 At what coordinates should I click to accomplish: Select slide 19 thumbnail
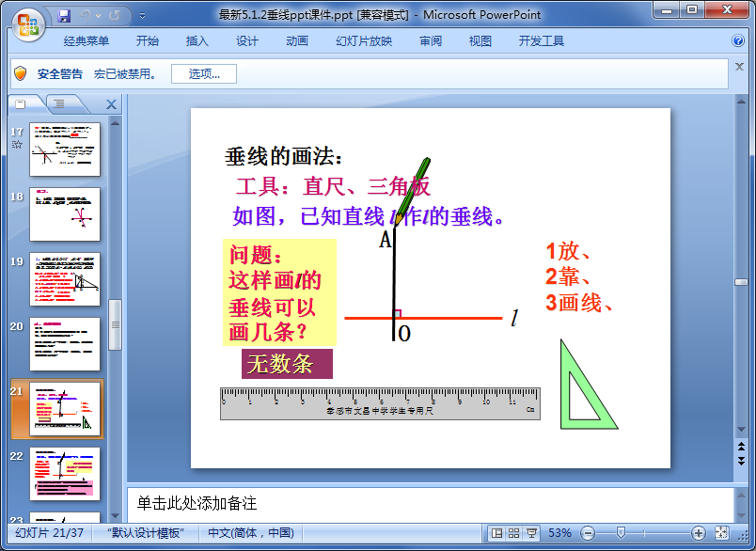click(65, 279)
